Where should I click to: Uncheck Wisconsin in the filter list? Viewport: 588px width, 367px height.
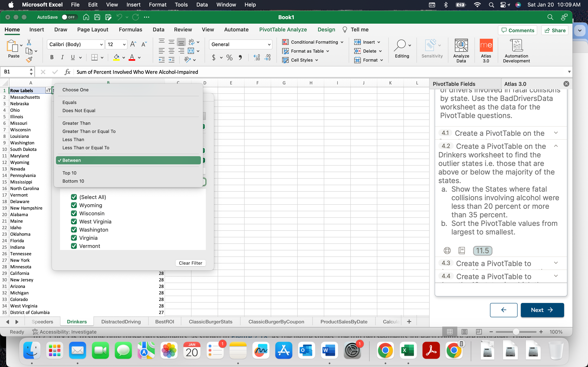[x=74, y=213]
